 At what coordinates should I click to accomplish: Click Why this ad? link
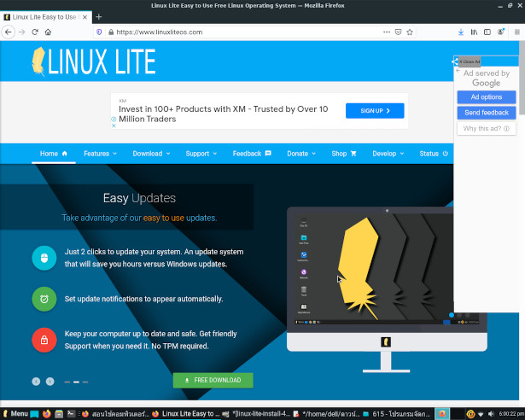(x=487, y=128)
